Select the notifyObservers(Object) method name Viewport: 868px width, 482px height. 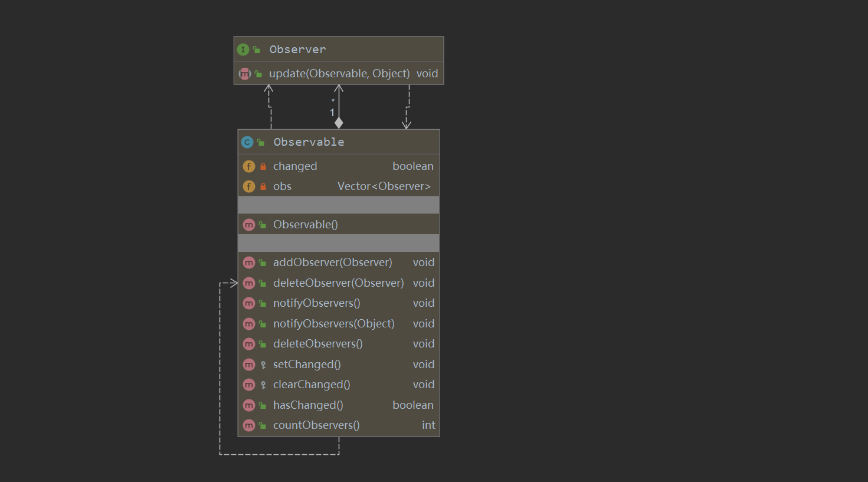(334, 324)
